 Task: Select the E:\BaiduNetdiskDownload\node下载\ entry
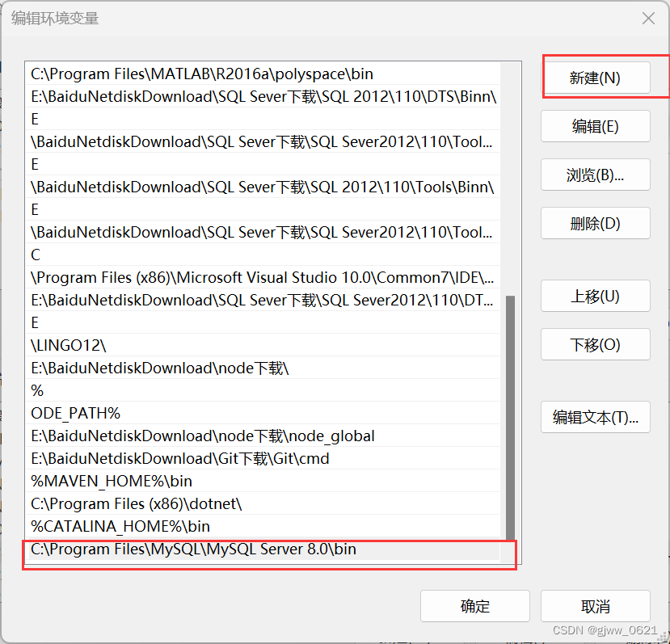[263, 368]
